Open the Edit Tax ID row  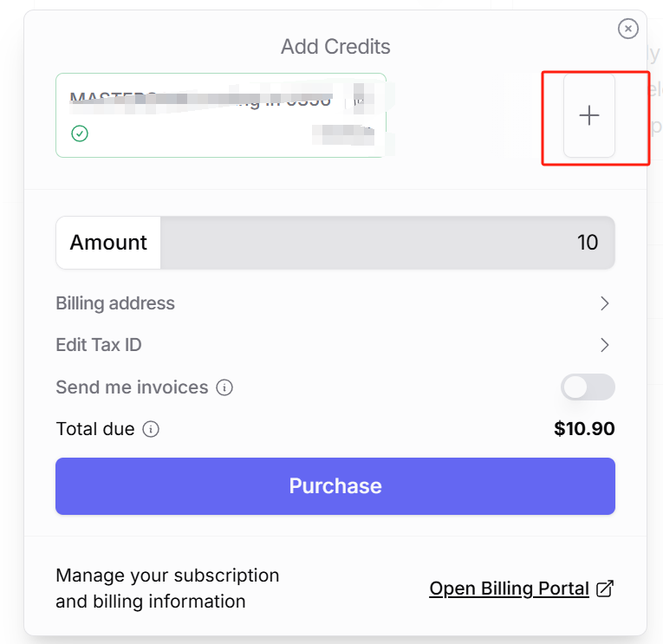(99, 345)
